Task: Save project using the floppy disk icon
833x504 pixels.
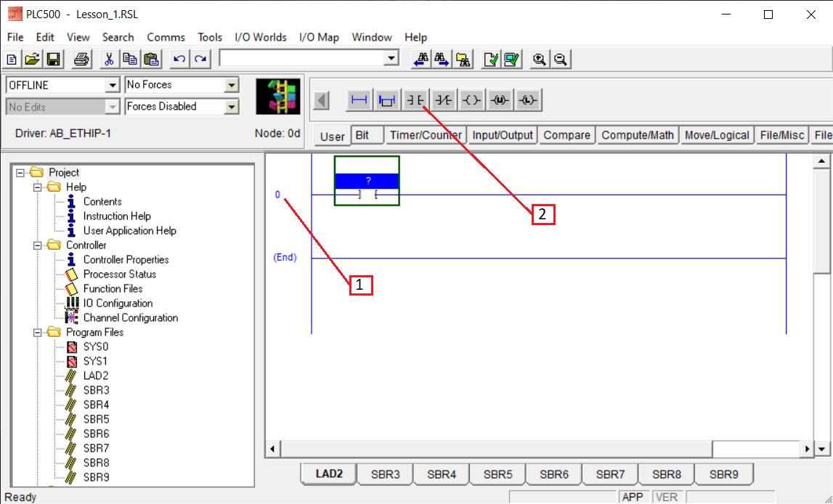Action: (53, 59)
